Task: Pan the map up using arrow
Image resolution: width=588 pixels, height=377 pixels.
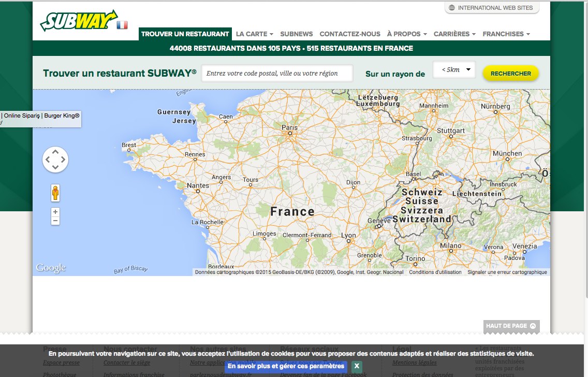Action: (55, 152)
